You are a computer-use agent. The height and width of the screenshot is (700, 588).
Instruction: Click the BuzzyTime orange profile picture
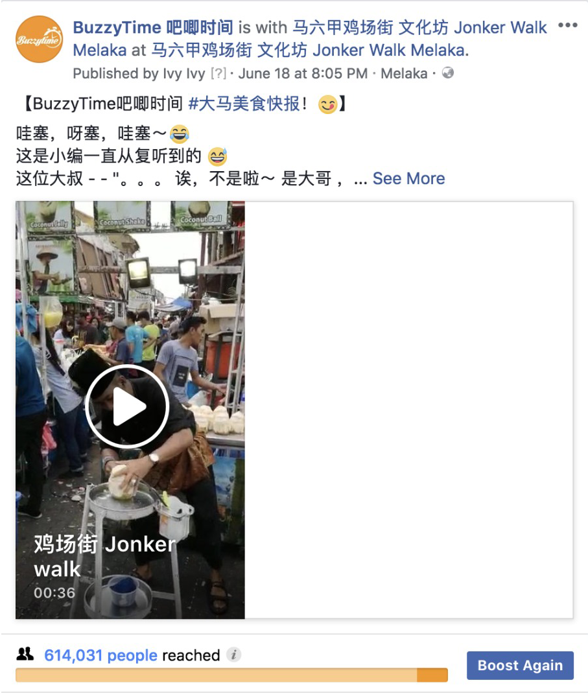(40, 40)
